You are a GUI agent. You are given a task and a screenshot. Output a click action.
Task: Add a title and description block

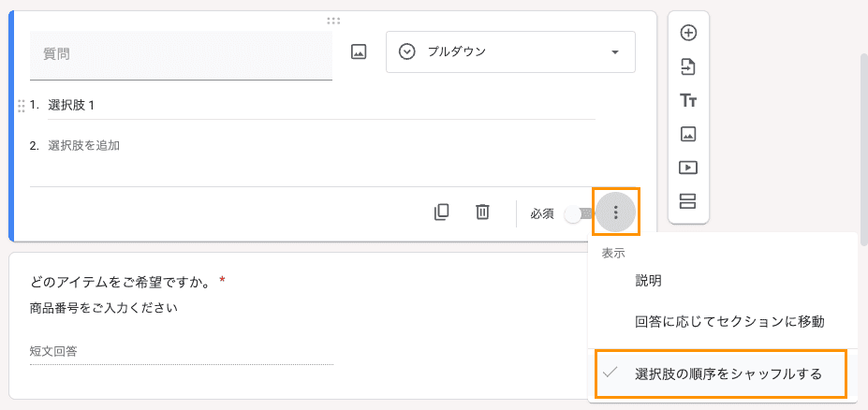pos(688,100)
